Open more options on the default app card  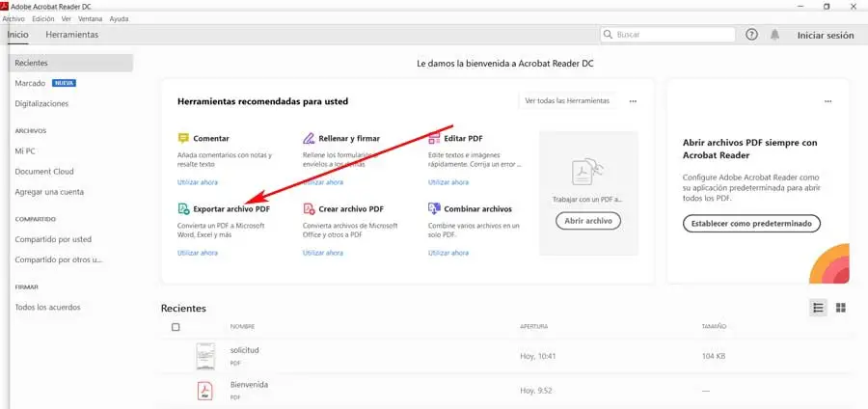click(828, 101)
